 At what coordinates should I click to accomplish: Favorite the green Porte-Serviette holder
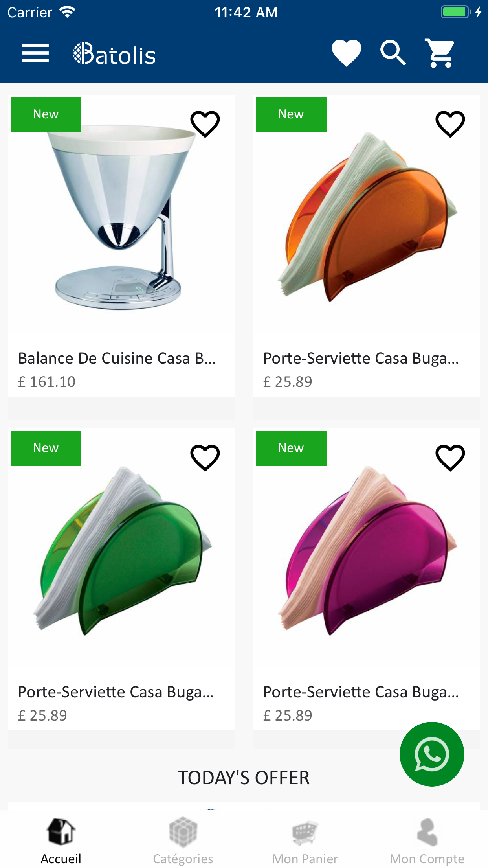pos(205,458)
